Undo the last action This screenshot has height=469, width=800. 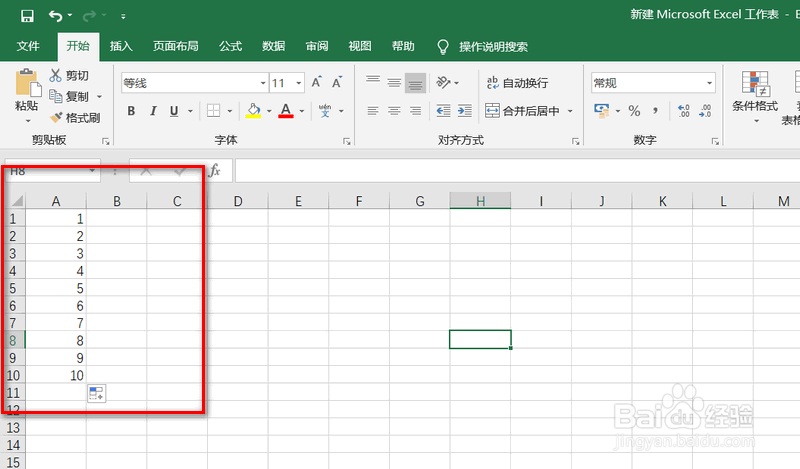click(55, 16)
